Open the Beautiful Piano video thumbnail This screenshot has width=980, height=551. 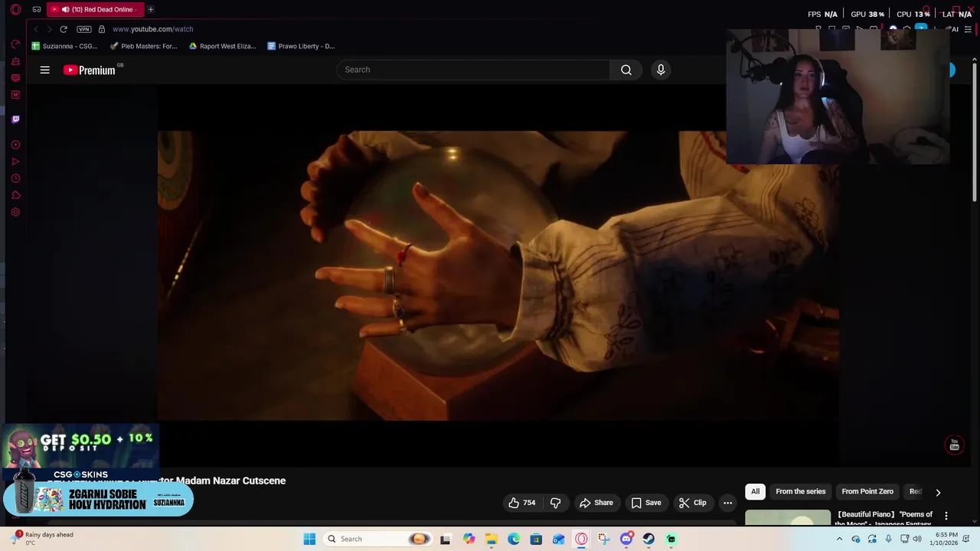click(788, 518)
